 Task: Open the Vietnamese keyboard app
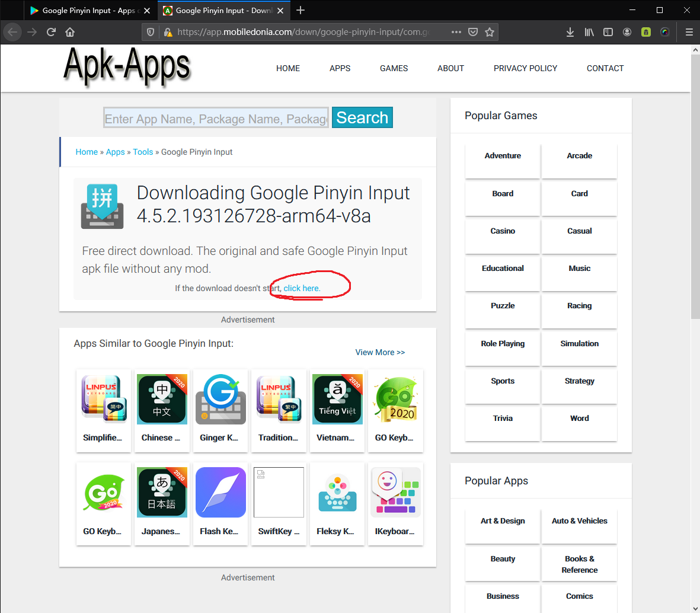[337, 410]
